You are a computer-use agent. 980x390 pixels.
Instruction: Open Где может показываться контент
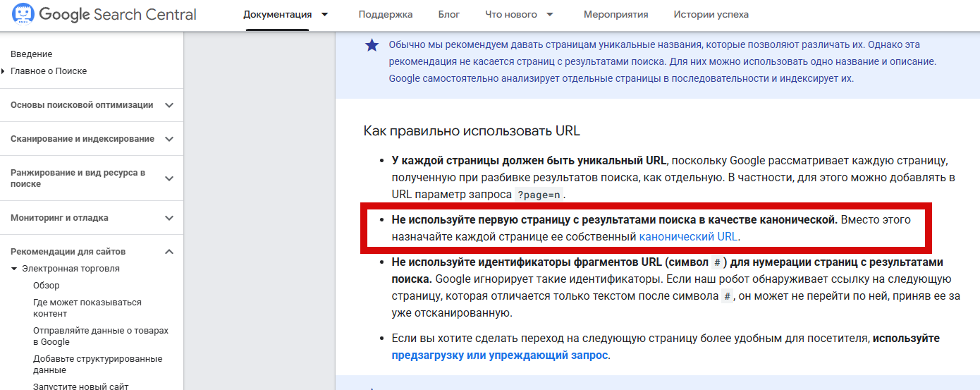87,308
